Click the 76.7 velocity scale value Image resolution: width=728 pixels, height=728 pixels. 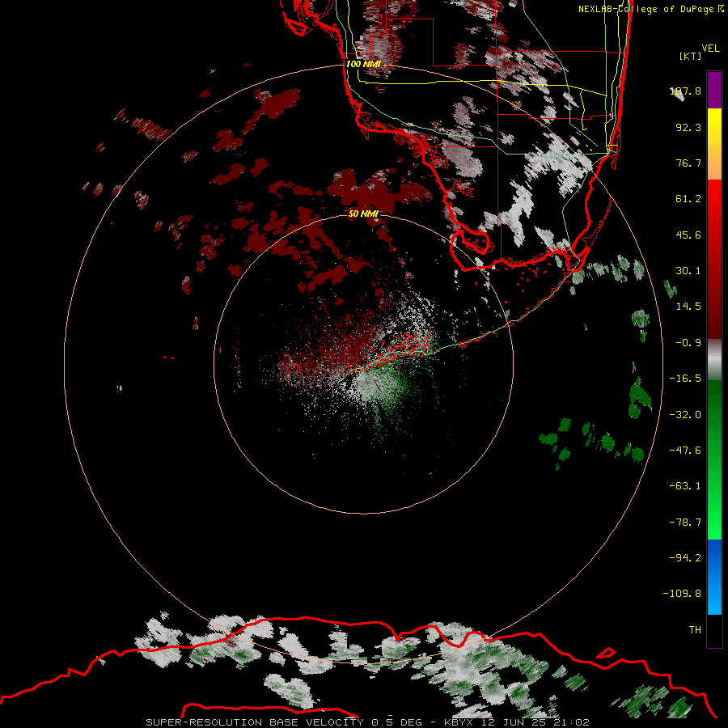tap(688, 163)
